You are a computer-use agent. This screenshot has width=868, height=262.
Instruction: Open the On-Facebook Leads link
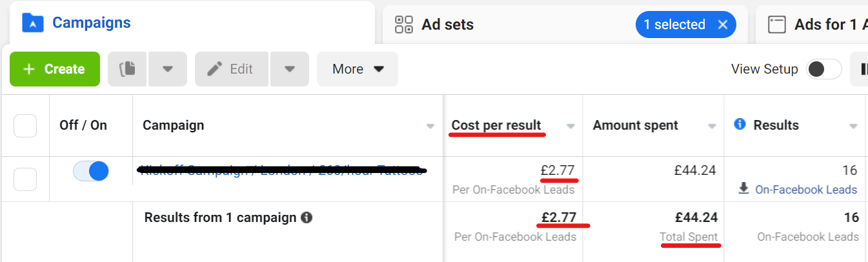[806, 189]
